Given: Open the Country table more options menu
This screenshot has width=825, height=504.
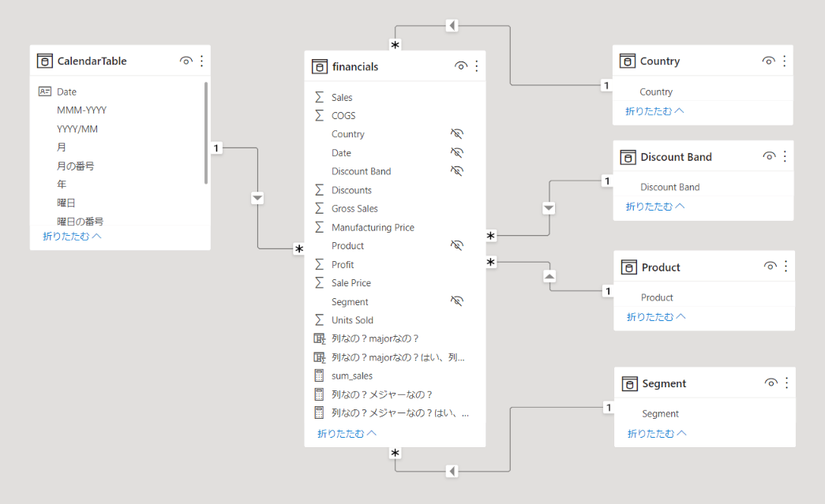Looking at the screenshot, I should point(785,61).
